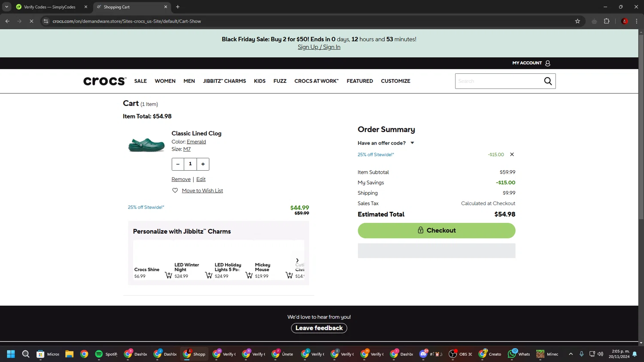Open a new browser tab

(x=178, y=7)
